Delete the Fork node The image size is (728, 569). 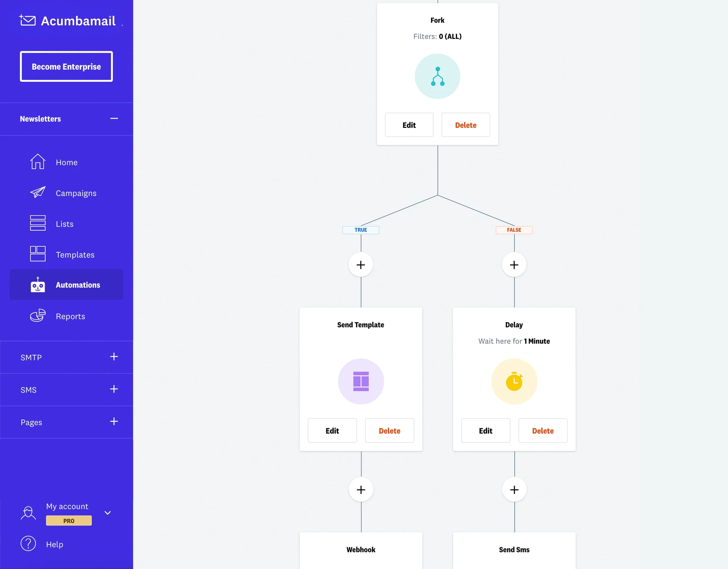tap(466, 125)
